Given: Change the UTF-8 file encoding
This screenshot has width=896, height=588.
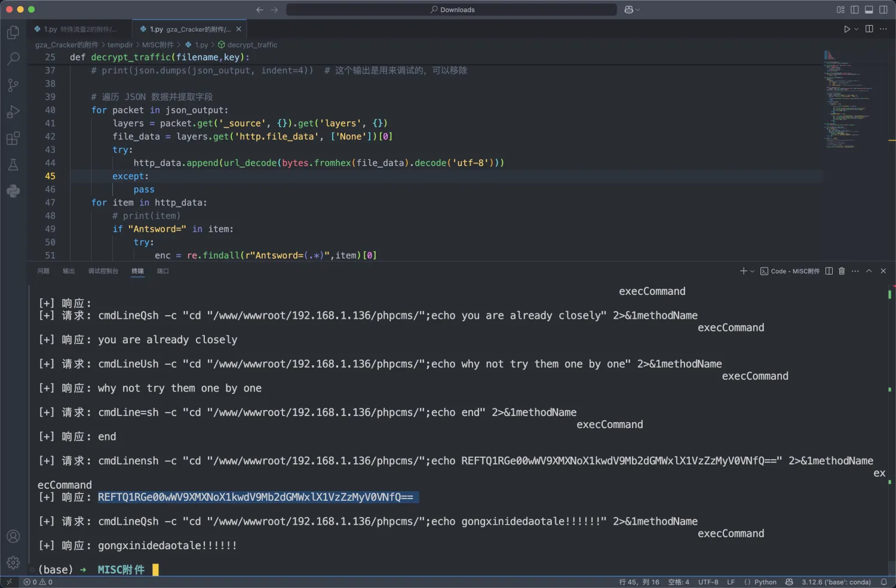Looking at the screenshot, I should tap(708, 582).
